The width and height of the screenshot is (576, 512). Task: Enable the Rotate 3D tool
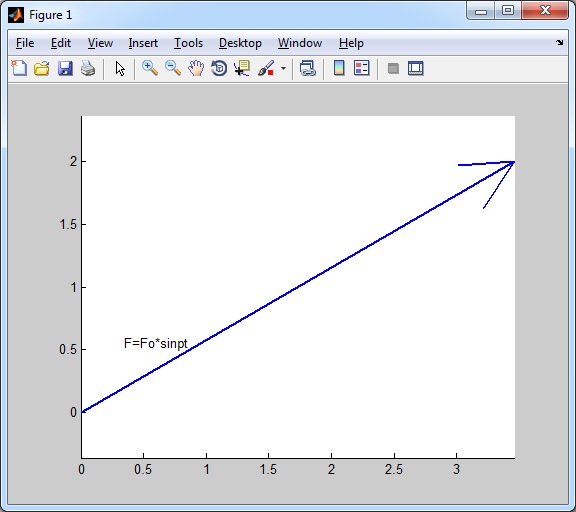pos(219,68)
